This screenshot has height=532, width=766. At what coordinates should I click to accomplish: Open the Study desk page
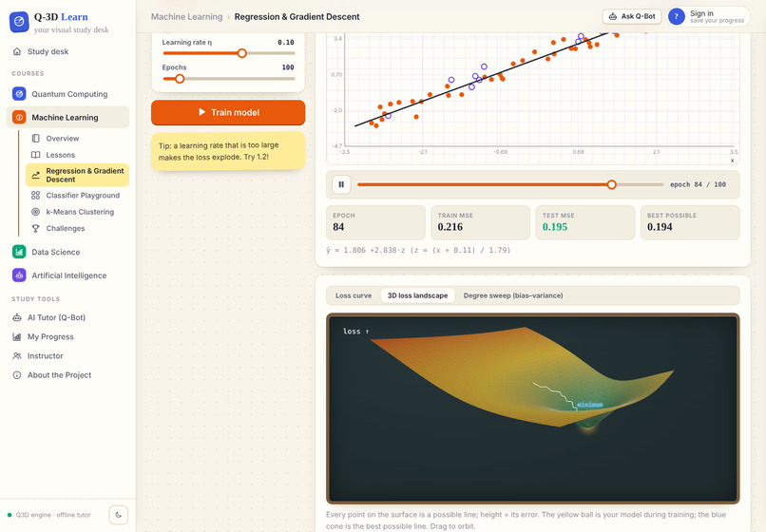point(67,51)
